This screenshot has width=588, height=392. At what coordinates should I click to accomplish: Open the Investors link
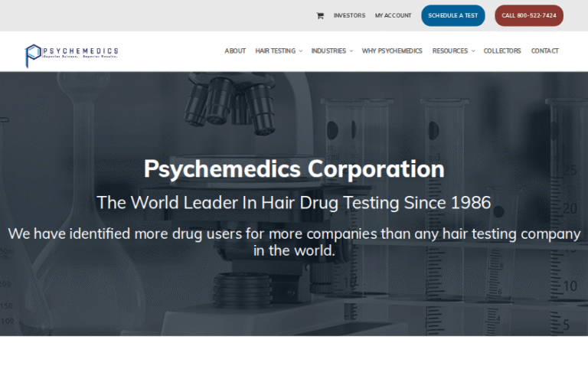tap(349, 15)
